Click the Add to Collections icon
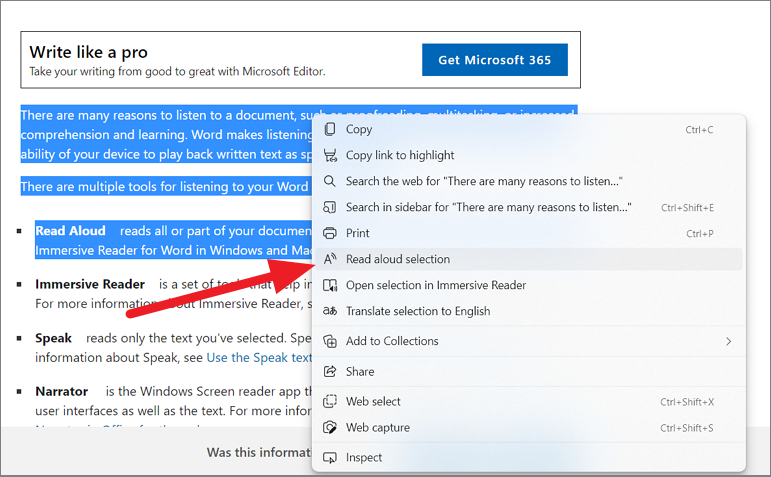 (x=330, y=341)
